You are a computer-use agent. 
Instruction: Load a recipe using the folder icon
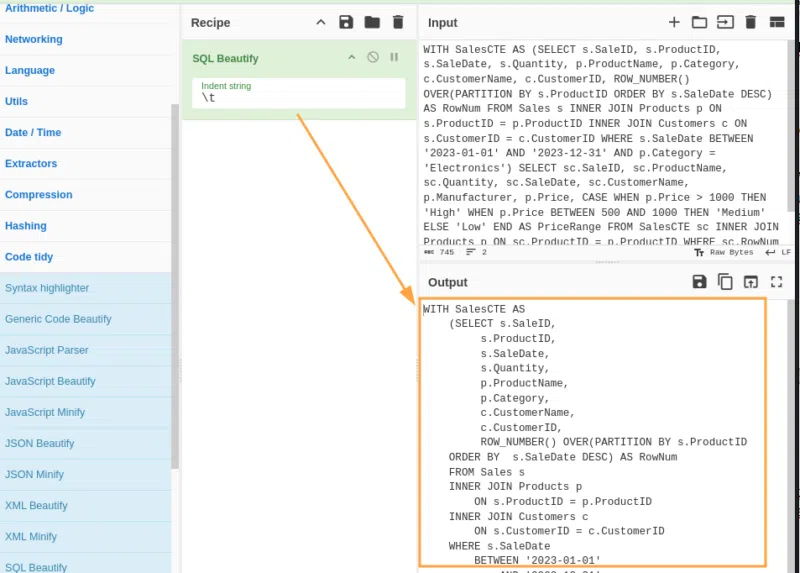[x=372, y=22]
